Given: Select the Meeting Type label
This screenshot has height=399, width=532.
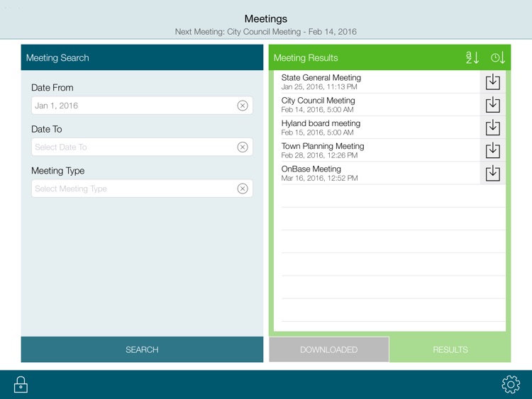Looking at the screenshot, I should [x=57, y=171].
